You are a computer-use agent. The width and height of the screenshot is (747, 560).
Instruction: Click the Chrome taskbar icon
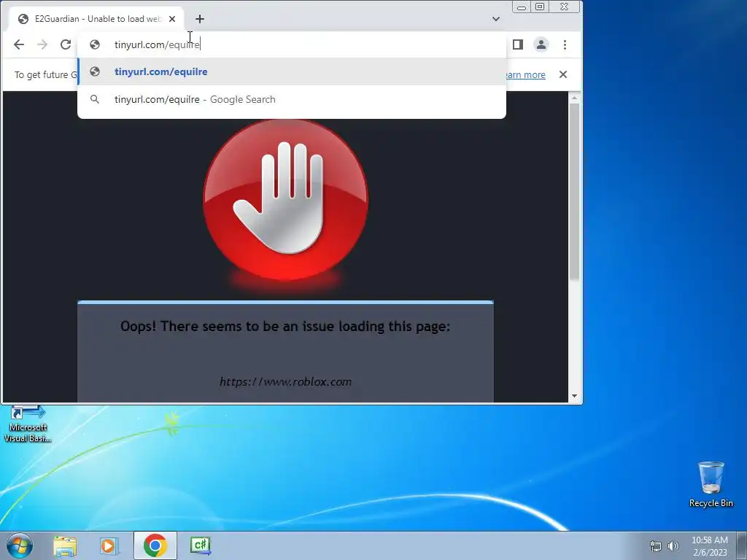pyautogui.click(x=155, y=545)
